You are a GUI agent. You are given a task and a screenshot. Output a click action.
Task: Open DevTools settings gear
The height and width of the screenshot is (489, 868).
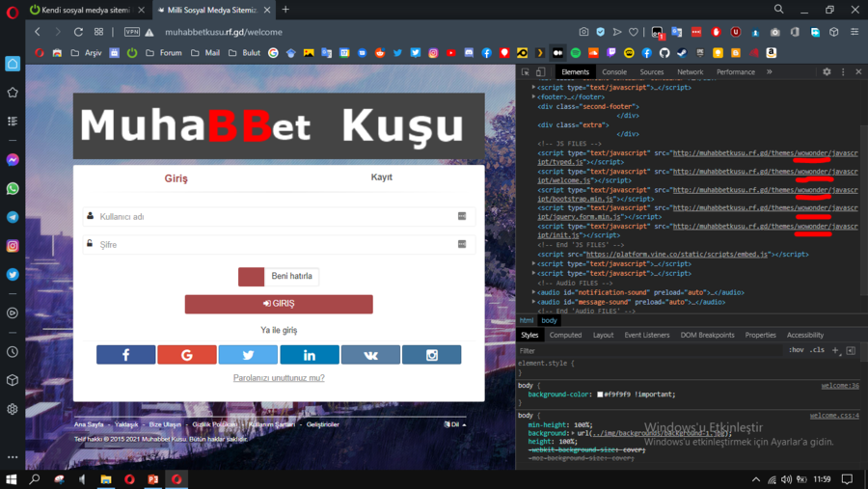[827, 72]
